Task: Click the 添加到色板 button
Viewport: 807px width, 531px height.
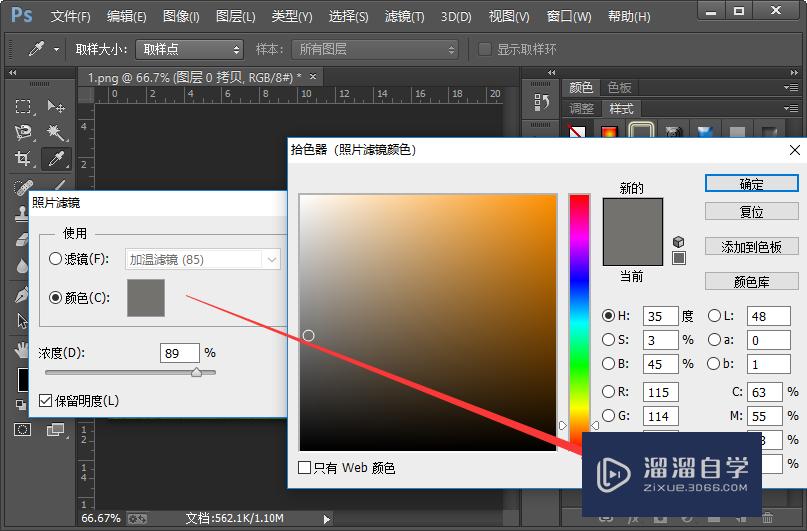Action: pos(751,246)
